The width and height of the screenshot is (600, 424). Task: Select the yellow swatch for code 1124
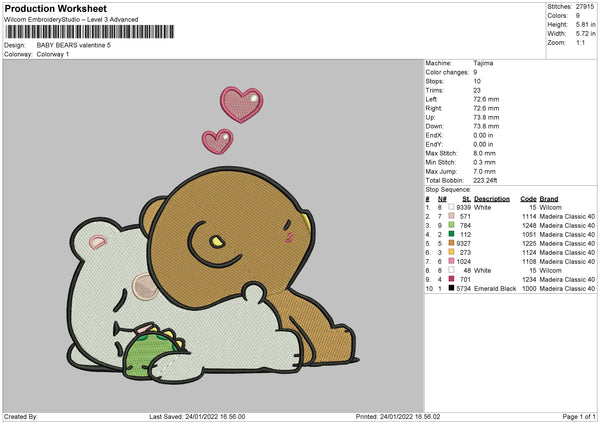coord(452,252)
